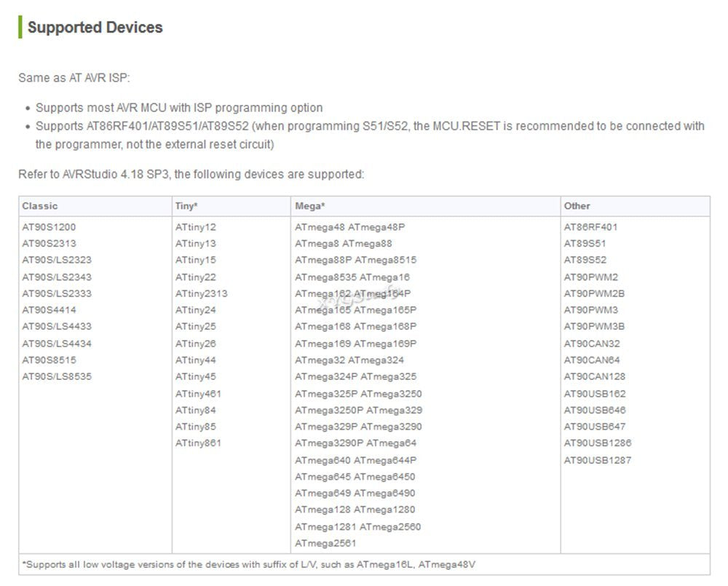728x586 pixels.
Task: Click the ATtiny2313 entry
Action: pyautogui.click(x=201, y=293)
